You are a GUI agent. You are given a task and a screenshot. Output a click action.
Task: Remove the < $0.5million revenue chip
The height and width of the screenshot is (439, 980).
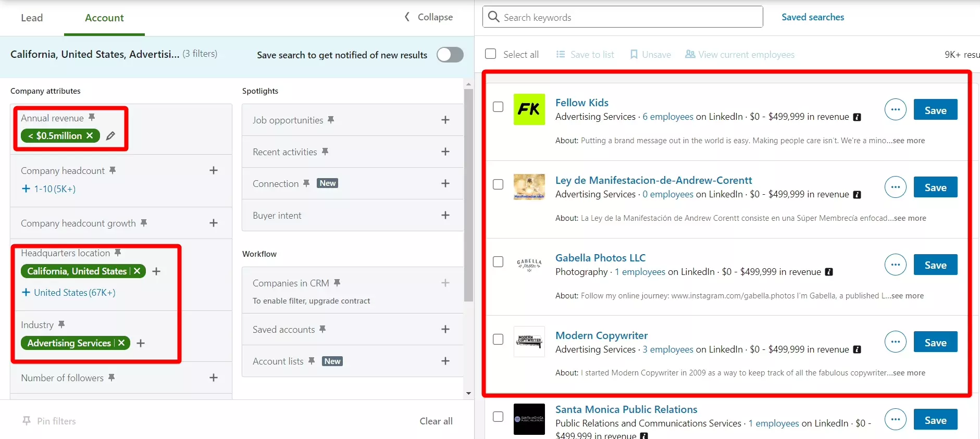coord(90,135)
